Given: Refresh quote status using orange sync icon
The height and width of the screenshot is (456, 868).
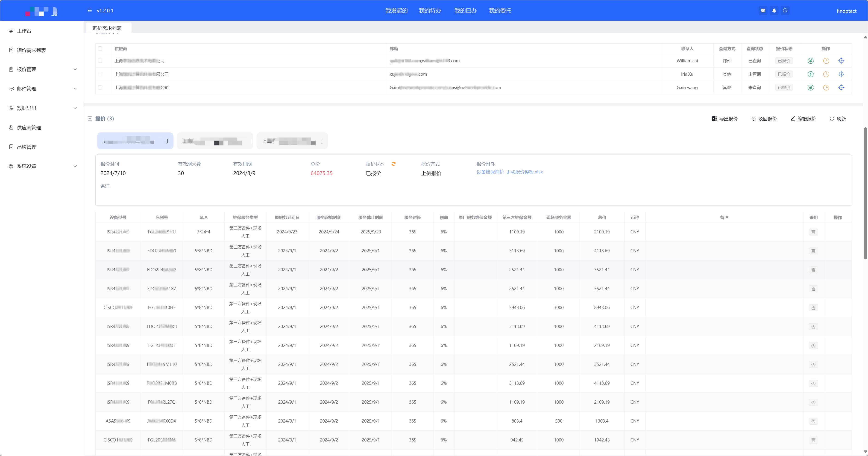Looking at the screenshot, I should 393,164.
